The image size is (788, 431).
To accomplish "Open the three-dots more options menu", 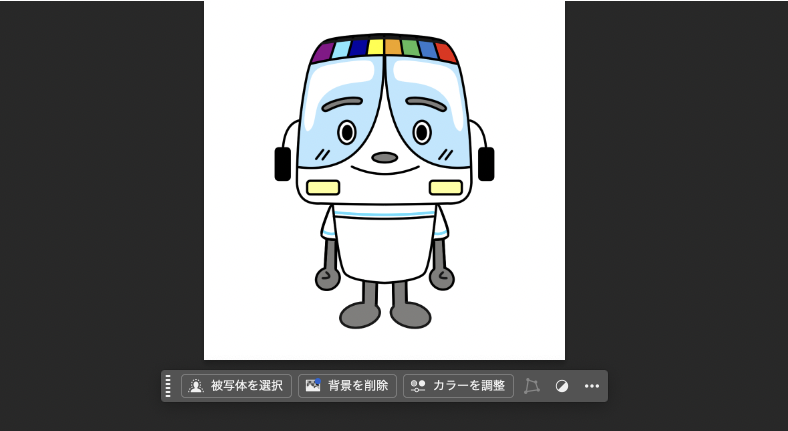I will click(x=592, y=386).
